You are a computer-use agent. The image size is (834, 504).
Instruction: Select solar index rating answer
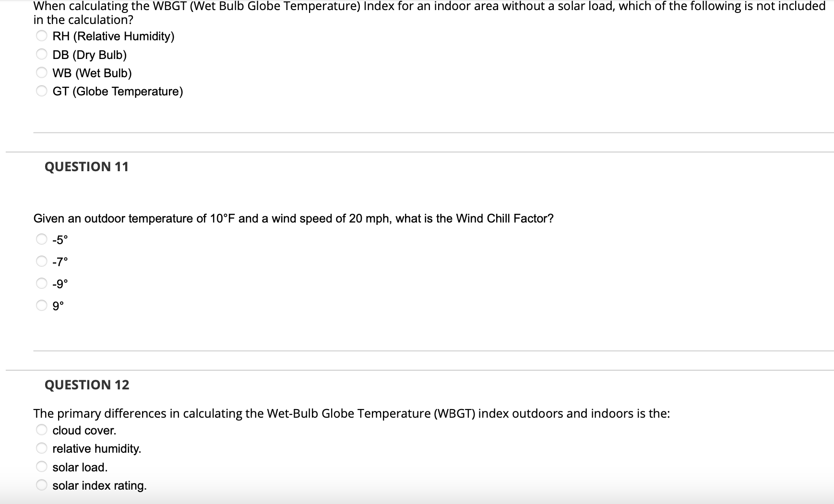point(41,483)
